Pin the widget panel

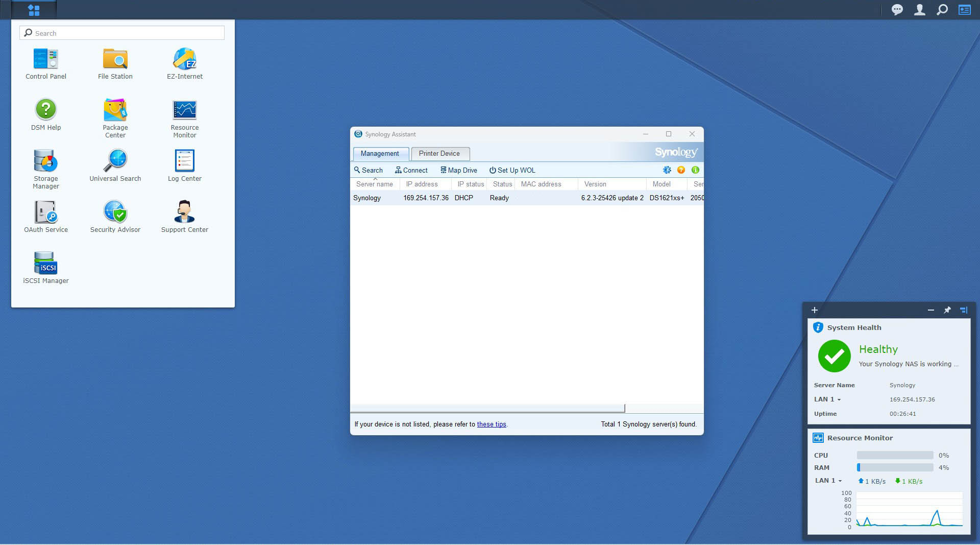(x=947, y=310)
